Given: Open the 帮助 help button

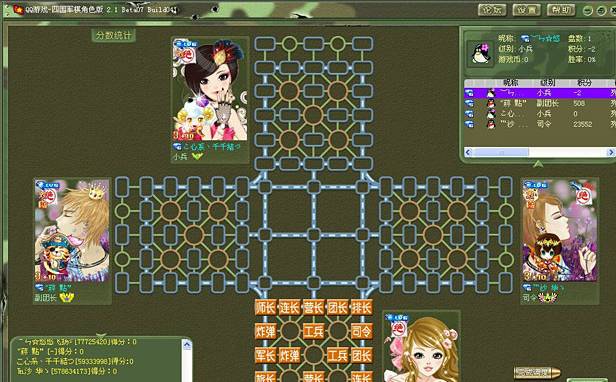Looking at the screenshot, I should point(561,10).
